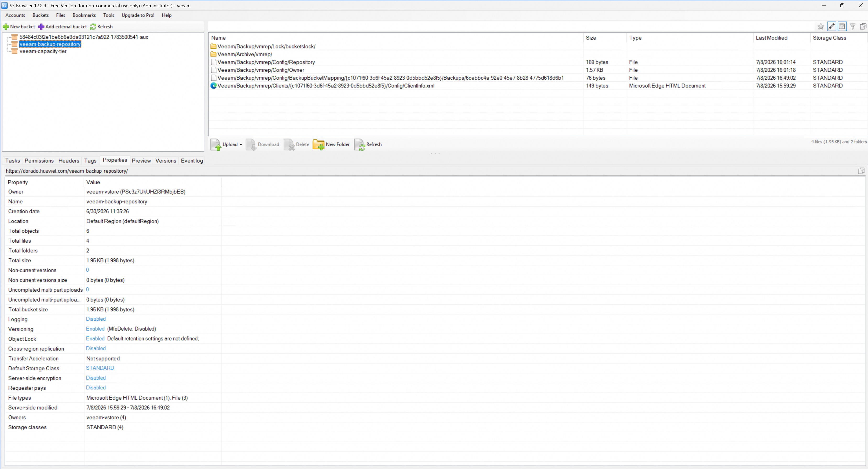Sort files by Last Modified column

click(x=782, y=38)
